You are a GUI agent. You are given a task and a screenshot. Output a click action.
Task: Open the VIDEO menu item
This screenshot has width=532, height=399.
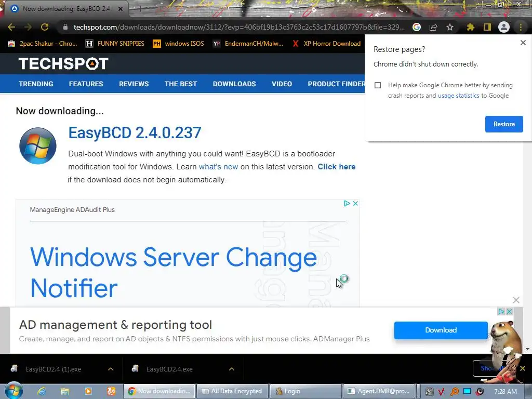[282, 84]
